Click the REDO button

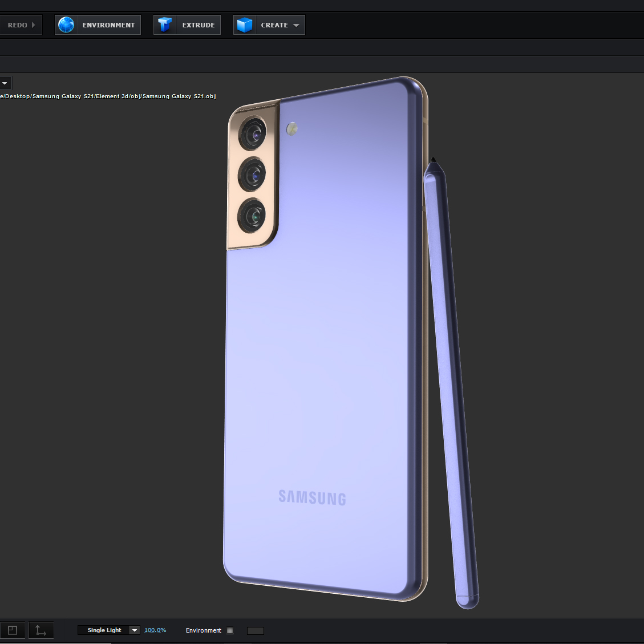(x=21, y=25)
